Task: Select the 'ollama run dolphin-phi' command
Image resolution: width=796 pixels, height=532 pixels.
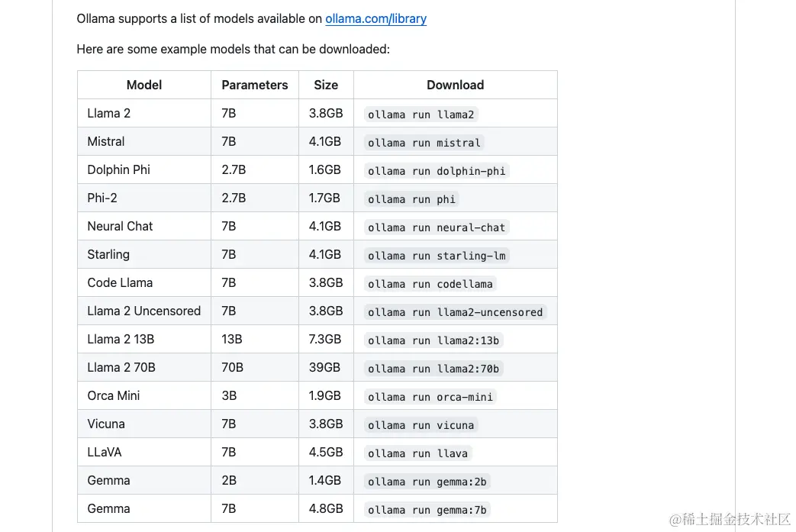Action: point(437,171)
